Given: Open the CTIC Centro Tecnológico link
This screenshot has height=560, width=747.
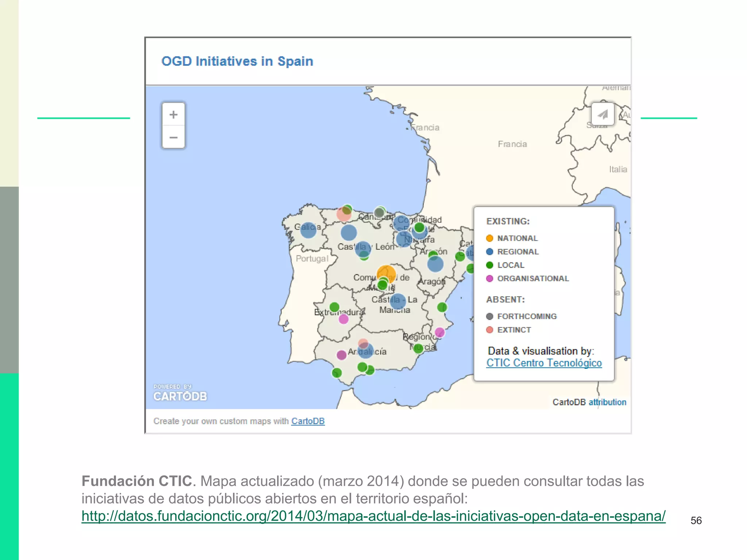Looking at the screenshot, I should [544, 363].
